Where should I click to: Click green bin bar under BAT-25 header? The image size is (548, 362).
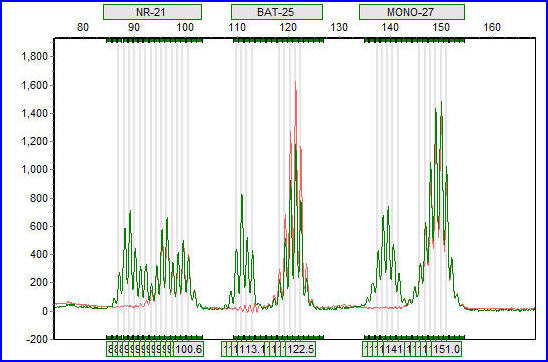pyautogui.click(x=279, y=41)
